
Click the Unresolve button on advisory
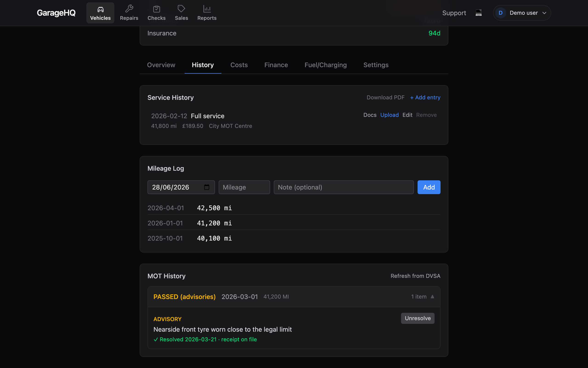417,318
